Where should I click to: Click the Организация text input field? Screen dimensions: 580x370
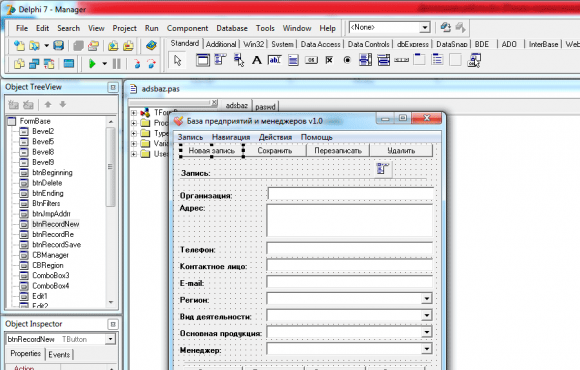click(x=350, y=194)
